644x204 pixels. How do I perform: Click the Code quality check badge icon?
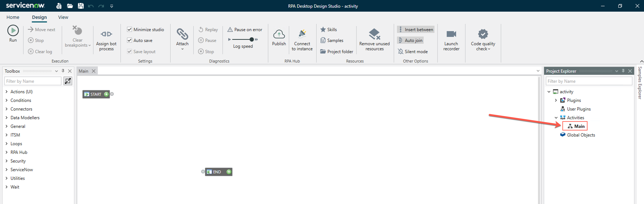tap(483, 34)
